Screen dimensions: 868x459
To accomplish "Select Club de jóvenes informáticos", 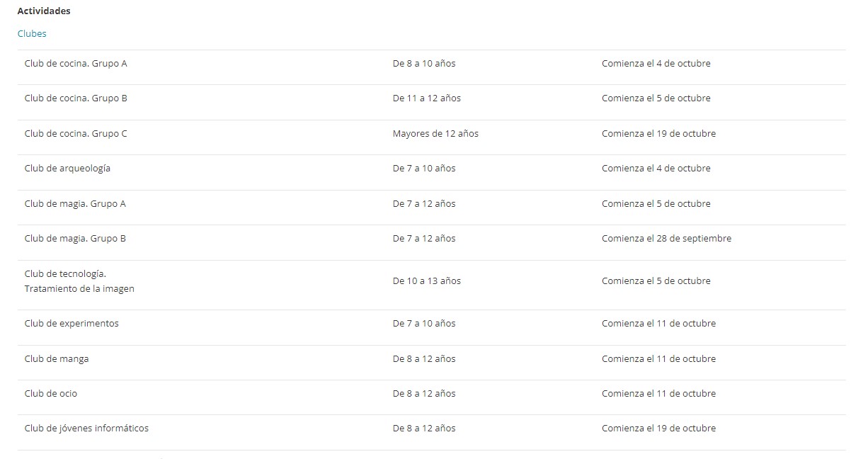I will (86, 429).
